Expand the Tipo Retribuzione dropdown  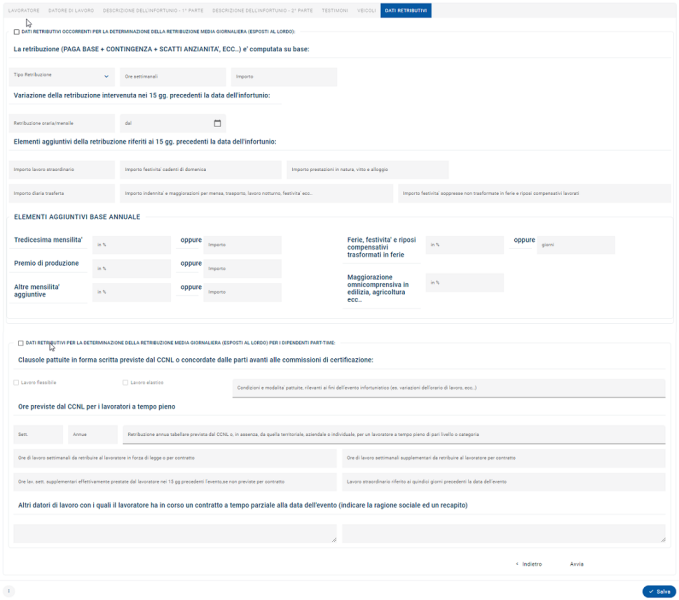coord(62,77)
